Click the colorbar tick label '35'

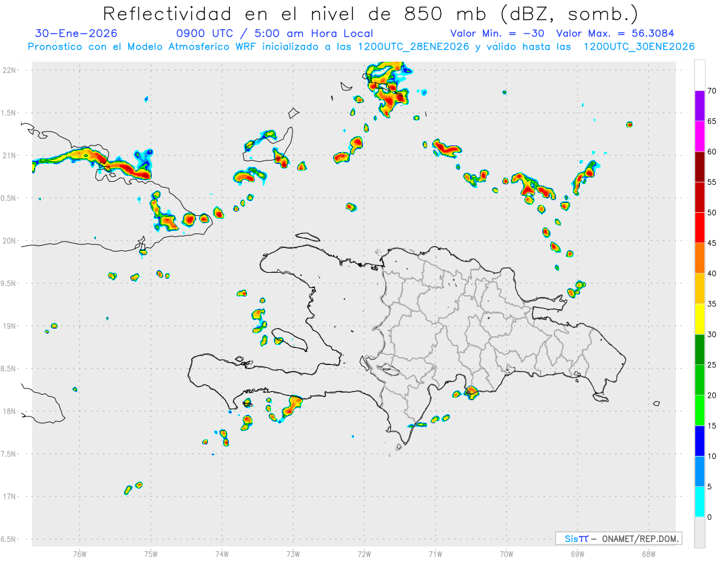pyautogui.click(x=712, y=304)
